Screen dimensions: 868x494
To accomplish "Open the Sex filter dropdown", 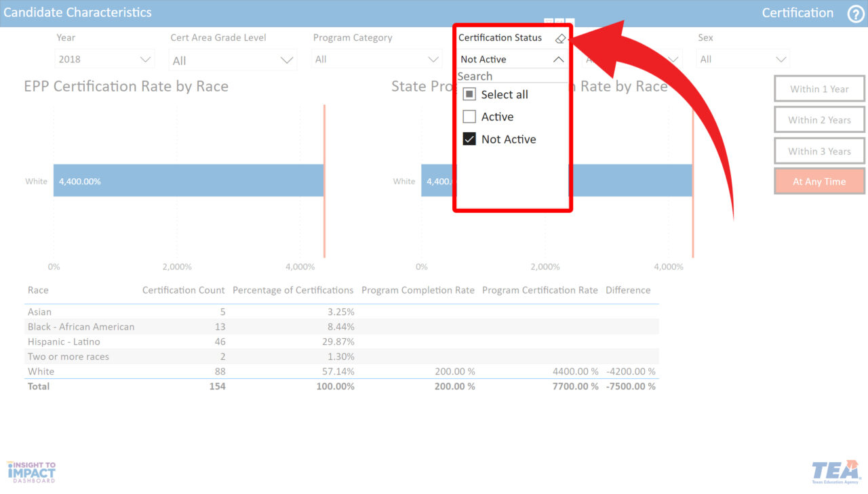I will pos(743,60).
